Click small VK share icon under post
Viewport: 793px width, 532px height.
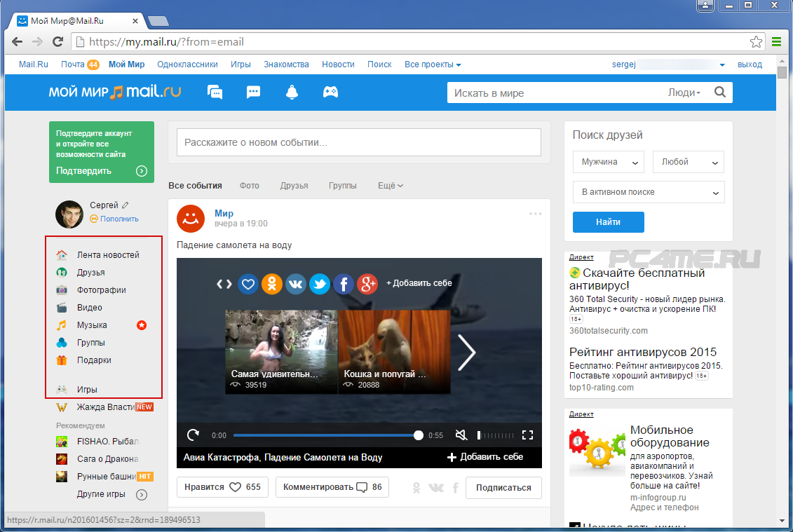(436, 488)
